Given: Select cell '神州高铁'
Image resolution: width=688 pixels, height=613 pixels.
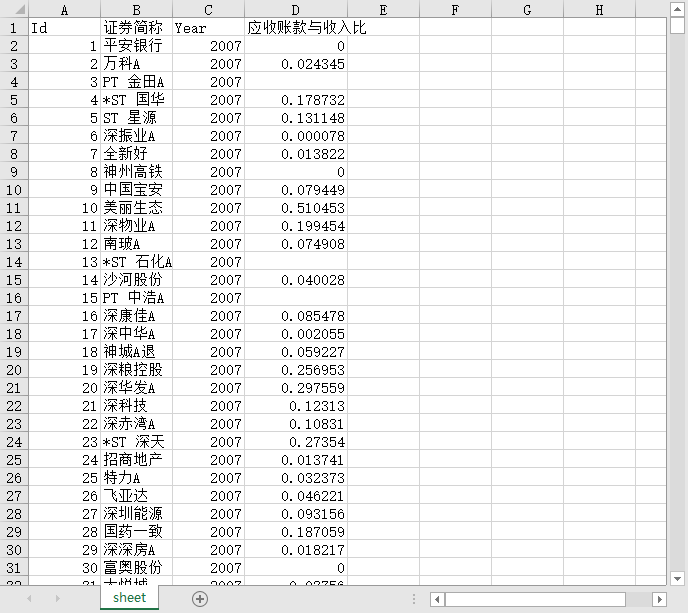Looking at the screenshot, I should tap(136, 172).
